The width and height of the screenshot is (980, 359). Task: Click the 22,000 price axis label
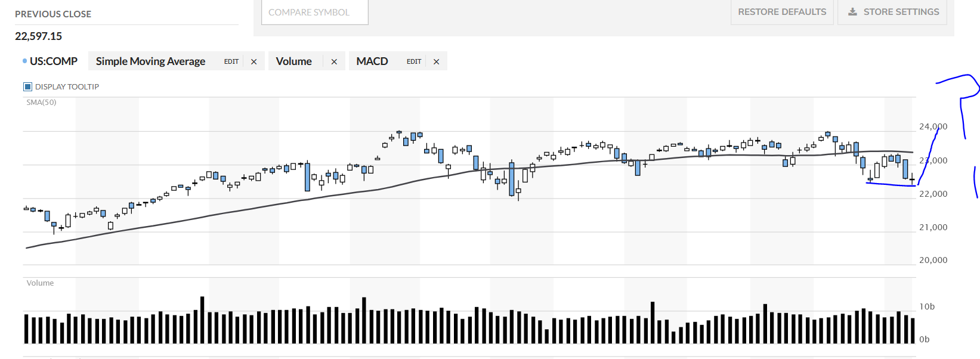(x=933, y=194)
